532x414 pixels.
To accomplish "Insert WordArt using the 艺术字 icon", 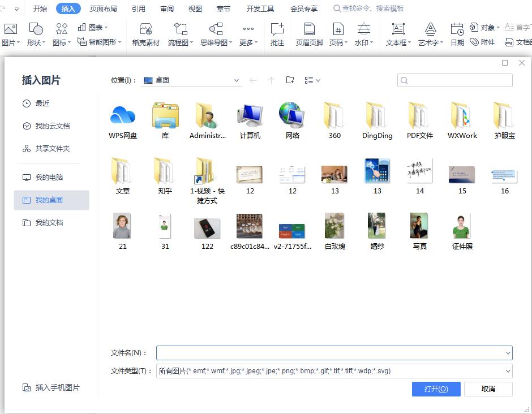I will point(430,34).
